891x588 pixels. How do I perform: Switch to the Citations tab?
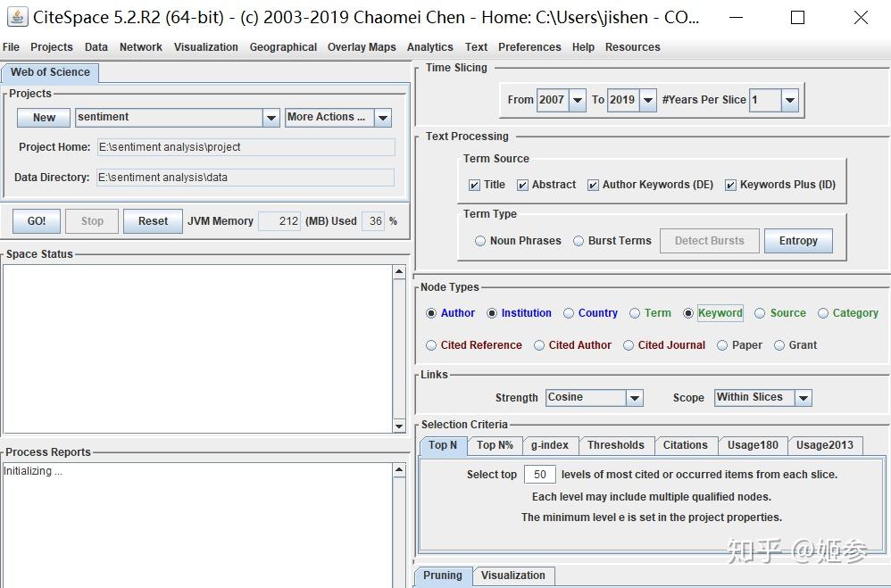click(x=686, y=445)
